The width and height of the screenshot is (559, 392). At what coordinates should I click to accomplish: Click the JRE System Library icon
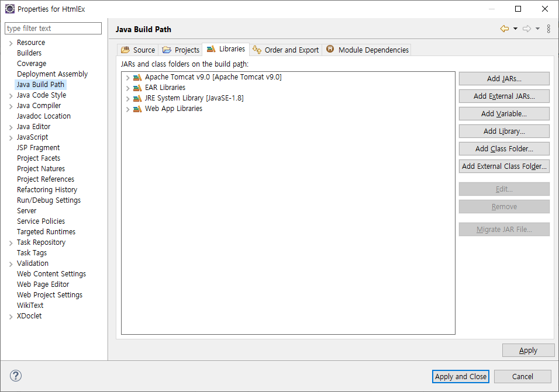pyautogui.click(x=137, y=98)
